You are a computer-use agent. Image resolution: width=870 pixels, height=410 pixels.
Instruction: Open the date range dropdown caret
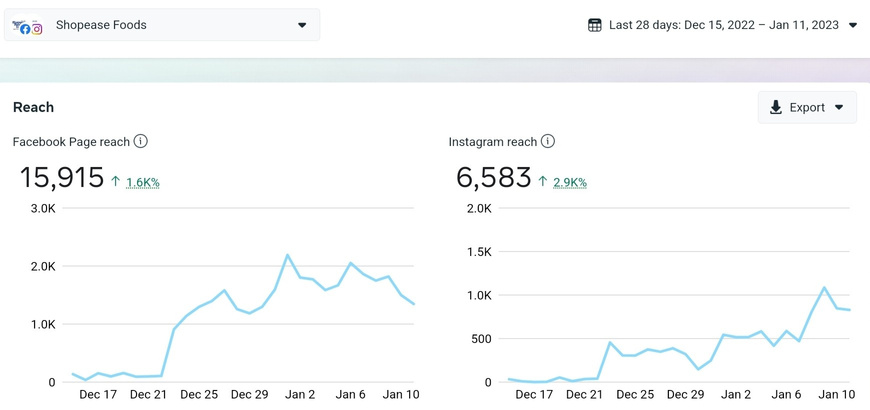coord(853,25)
